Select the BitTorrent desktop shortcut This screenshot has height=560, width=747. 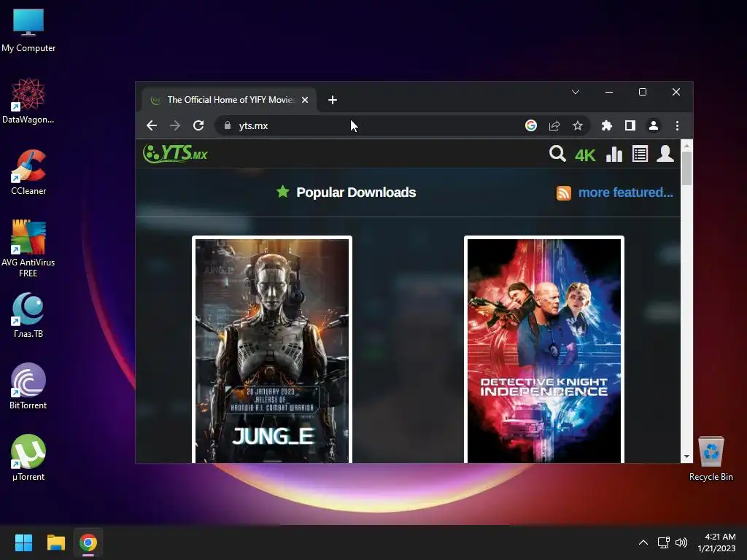(x=28, y=386)
